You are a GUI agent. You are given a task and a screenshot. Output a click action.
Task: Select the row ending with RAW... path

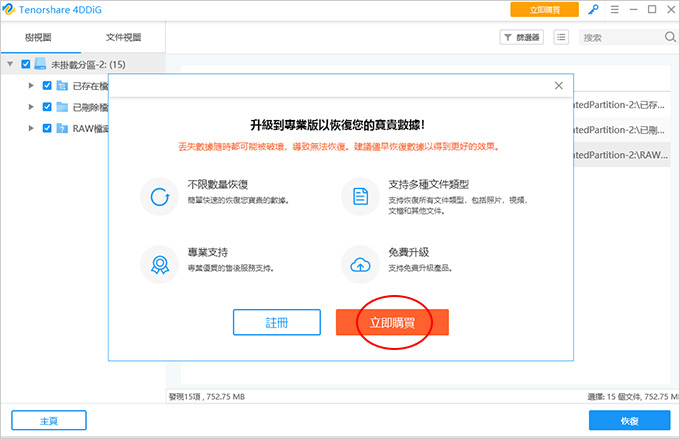[622, 155]
